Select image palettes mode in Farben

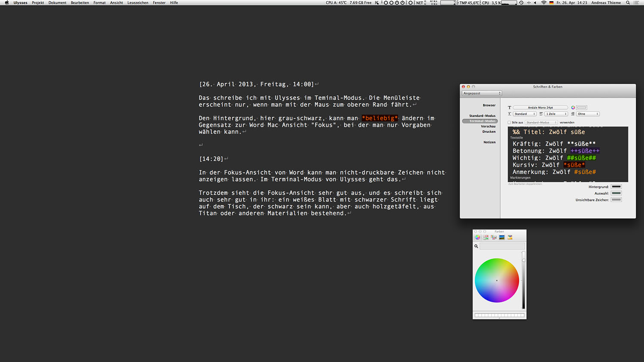click(502, 237)
